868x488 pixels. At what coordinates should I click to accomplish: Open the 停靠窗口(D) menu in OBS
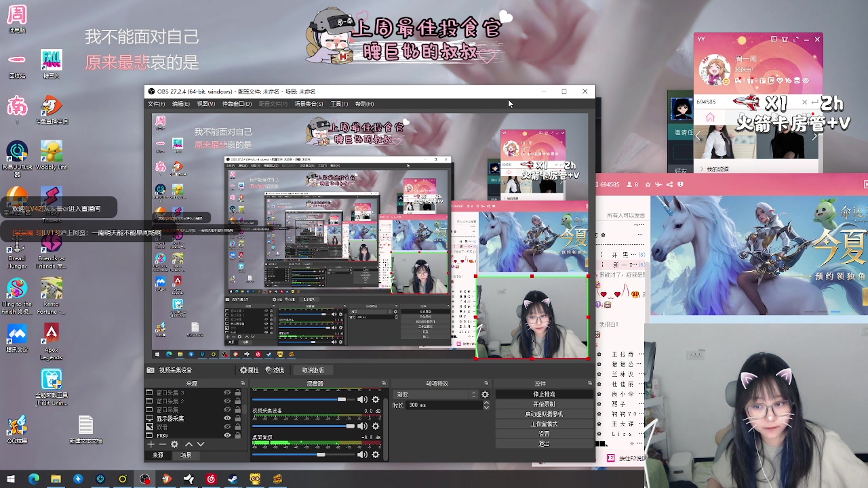coord(237,104)
